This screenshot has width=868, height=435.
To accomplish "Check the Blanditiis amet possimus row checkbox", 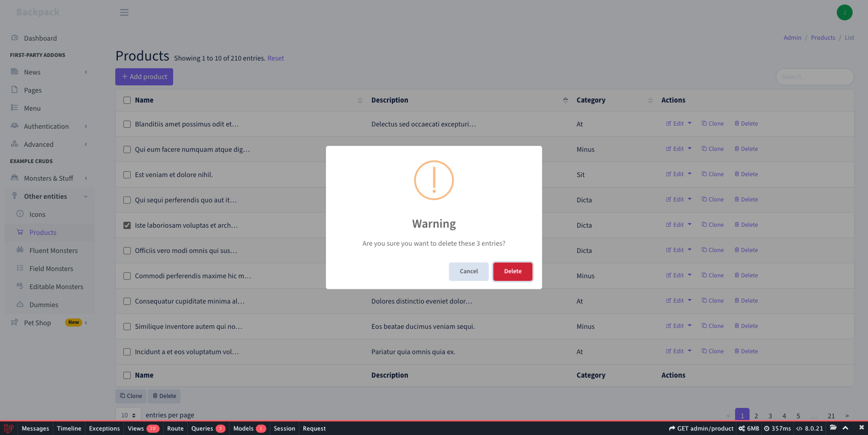I will coord(127,124).
